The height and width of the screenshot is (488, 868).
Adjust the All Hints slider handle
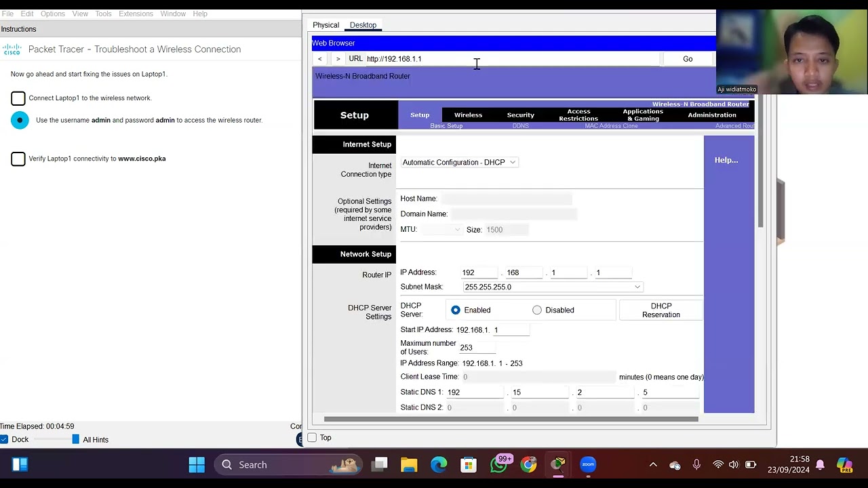[x=75, y=440]
